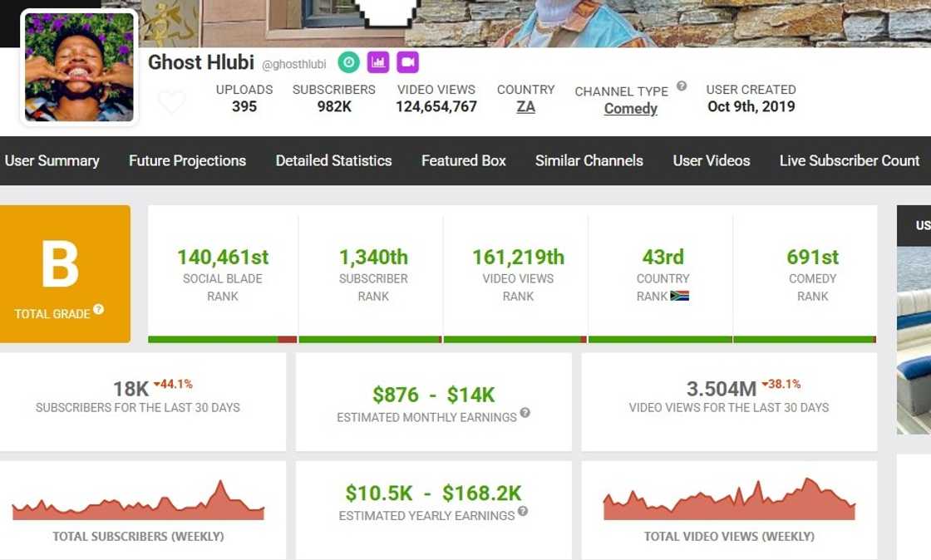Follow the Comedy channel type link
The width and height of the screenshot is (931, 560).
[630, 109]
